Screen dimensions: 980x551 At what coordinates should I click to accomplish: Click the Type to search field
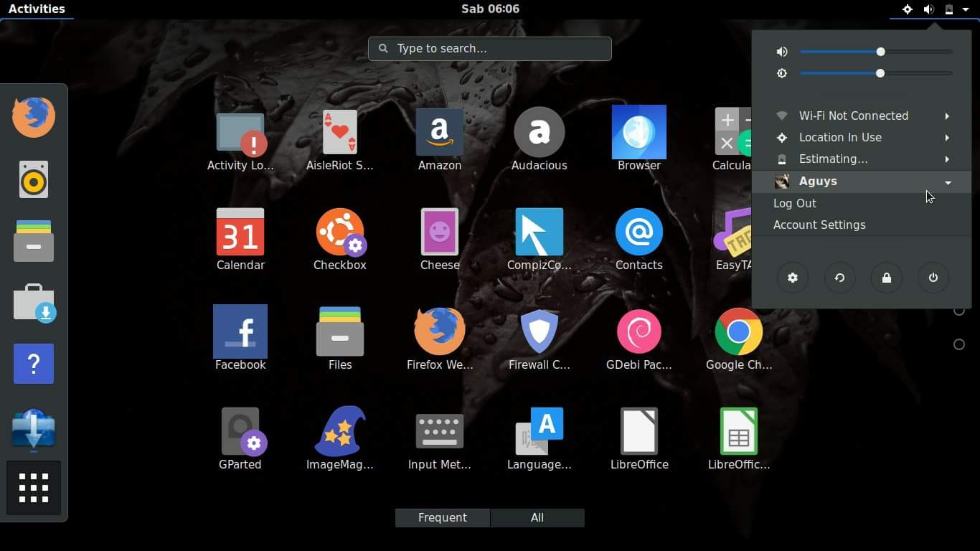point(490,49)
